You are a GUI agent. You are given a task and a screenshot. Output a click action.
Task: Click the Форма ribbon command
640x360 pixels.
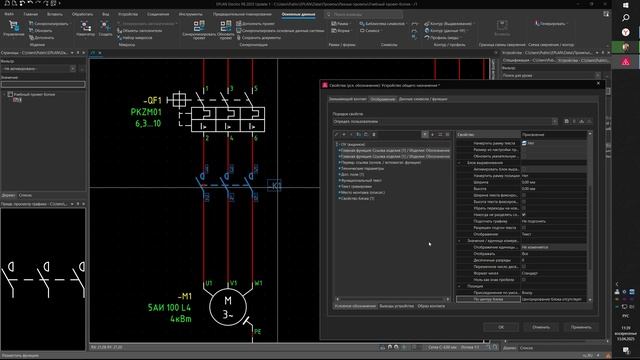click(340, 31)
